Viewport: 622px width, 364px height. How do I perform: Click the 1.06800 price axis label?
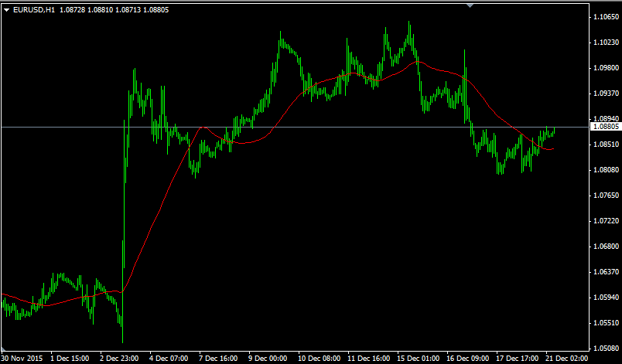(606, 247)
